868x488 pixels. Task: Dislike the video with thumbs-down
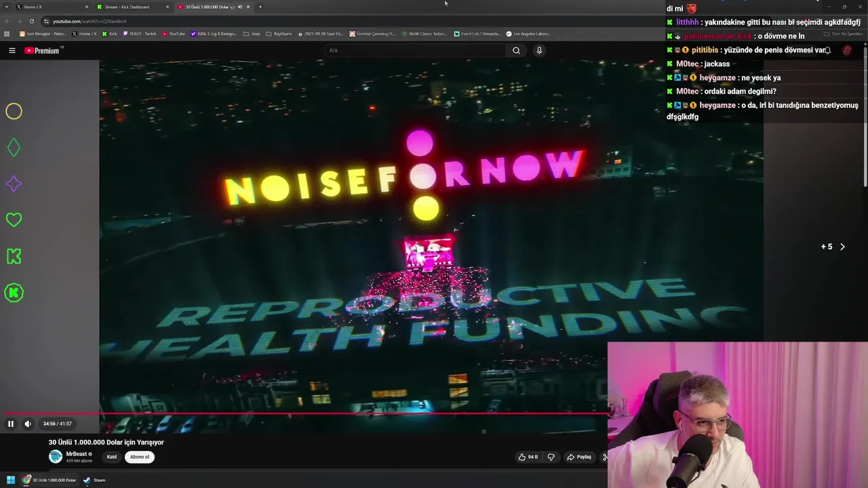tap(551, 457)
